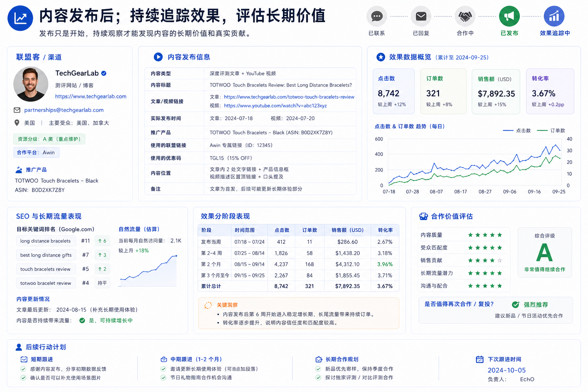Toggle the check for 邀请更新长期使用体验

click(163, 369)
